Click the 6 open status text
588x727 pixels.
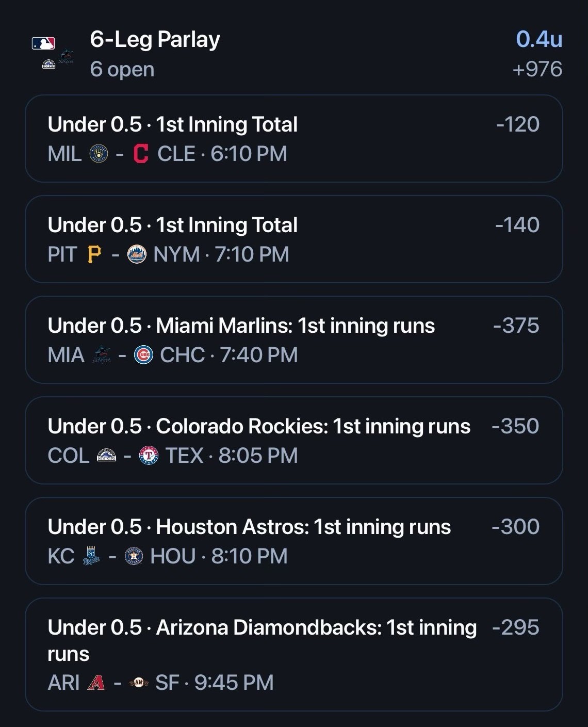coord(122,69)
